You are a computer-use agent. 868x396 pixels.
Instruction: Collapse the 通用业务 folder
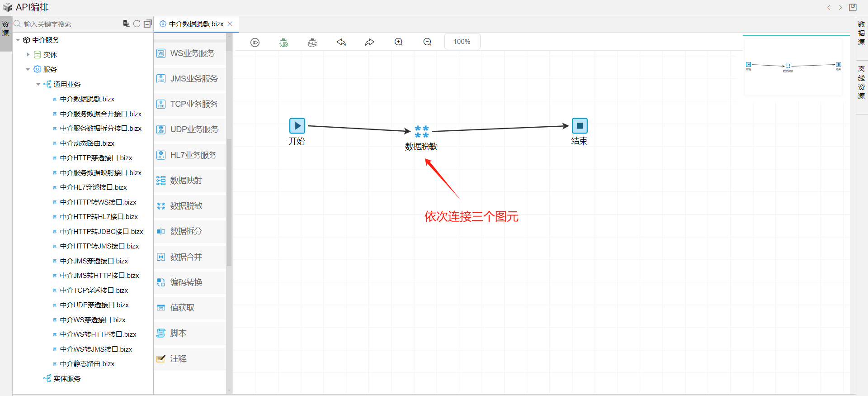pyautogui.click(x=38, y=84)
